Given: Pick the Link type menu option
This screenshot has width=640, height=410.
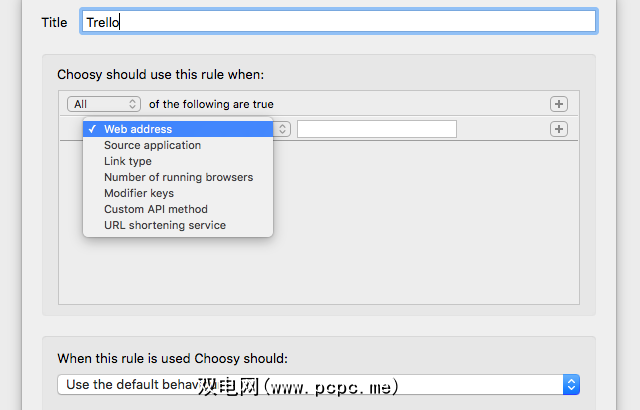Looking at the screenshot, I should pos(128,161).
